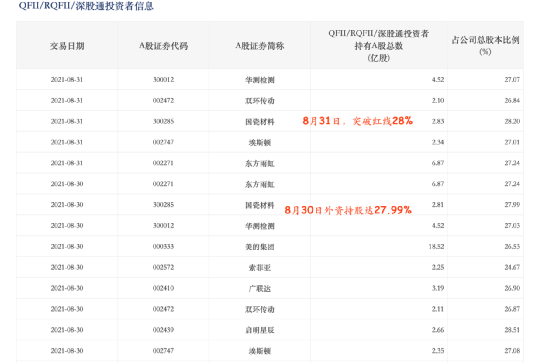Select 国瓷材料 in the 2021-08-31 row
Image resolution: width=539 pixels, height=363 pixels.
click(260, 122)
